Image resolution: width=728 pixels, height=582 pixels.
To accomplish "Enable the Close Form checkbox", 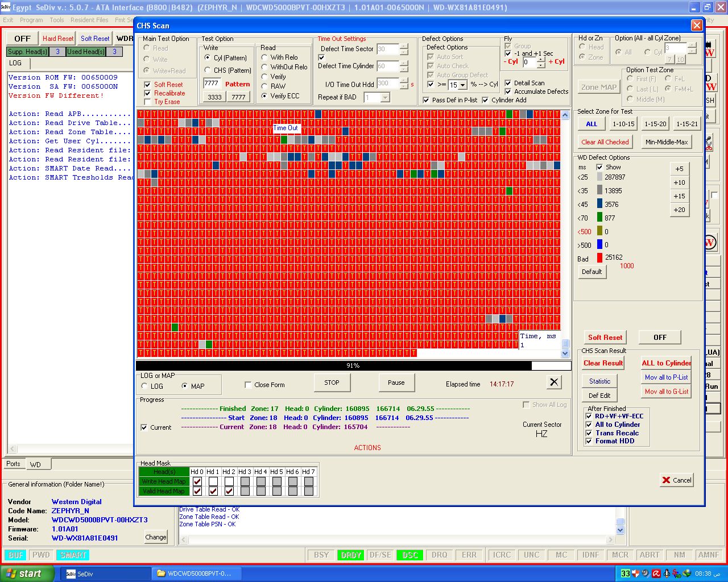I will [x=248, y=385].
